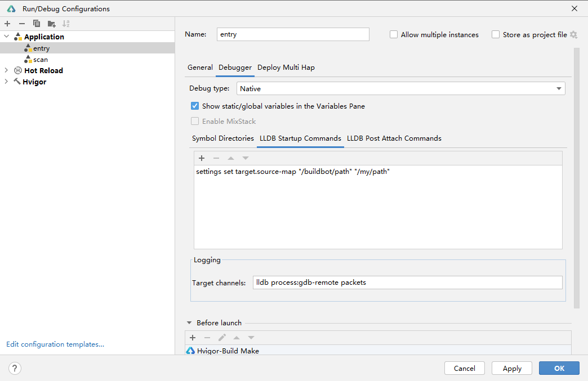This screenshot has height=381, width=588.
Task: Click the Target channels input field
Action: tap(407, 283)
